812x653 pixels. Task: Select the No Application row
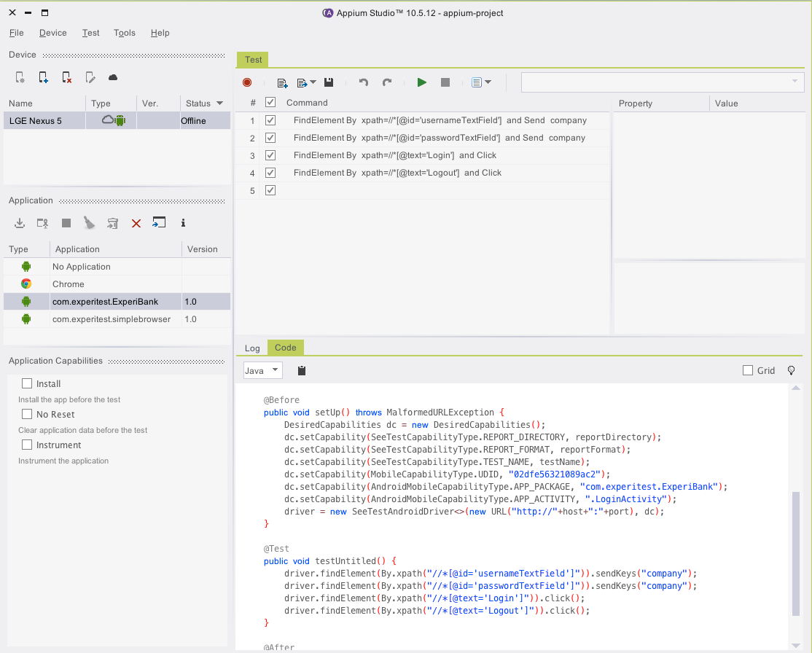[x=117, y=266]
